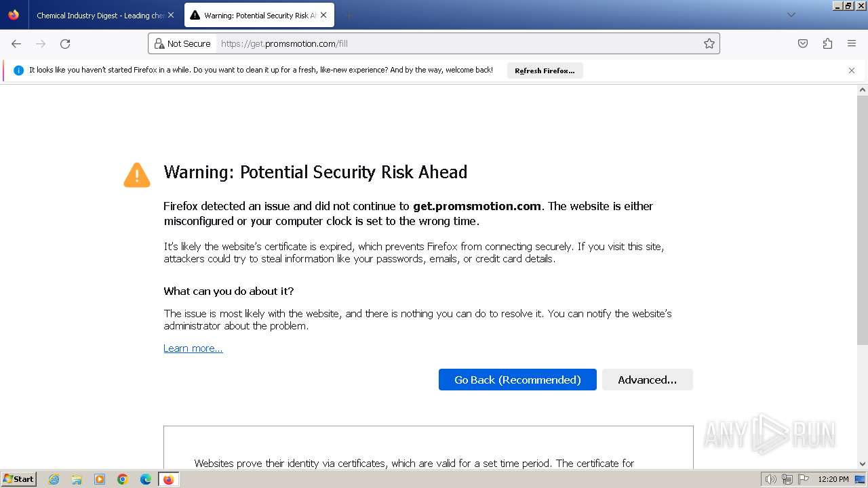Open the Learn more... link

[x=193, y=348]
